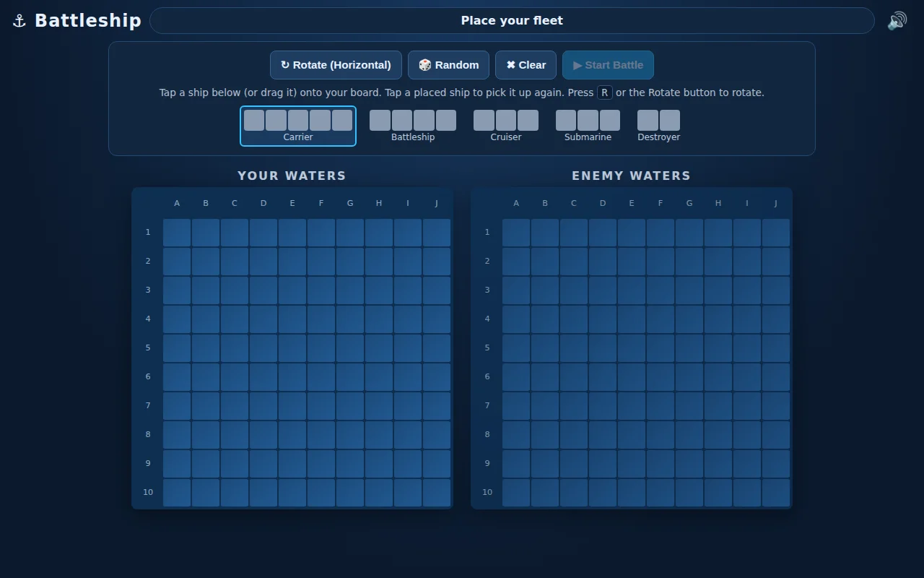Viewport: 924px width, 578px height.
Task: Click the ENEMY WATERS heading
Action: click(x=631, y=176)
